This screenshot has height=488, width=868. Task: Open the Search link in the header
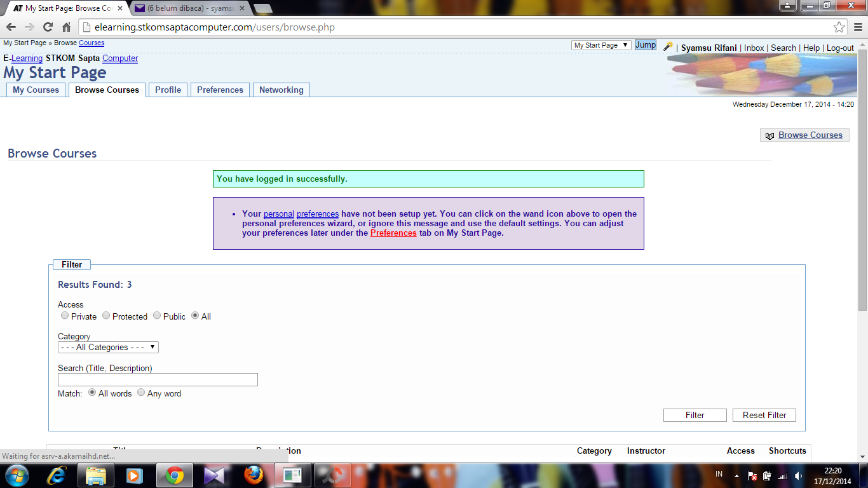783,48
